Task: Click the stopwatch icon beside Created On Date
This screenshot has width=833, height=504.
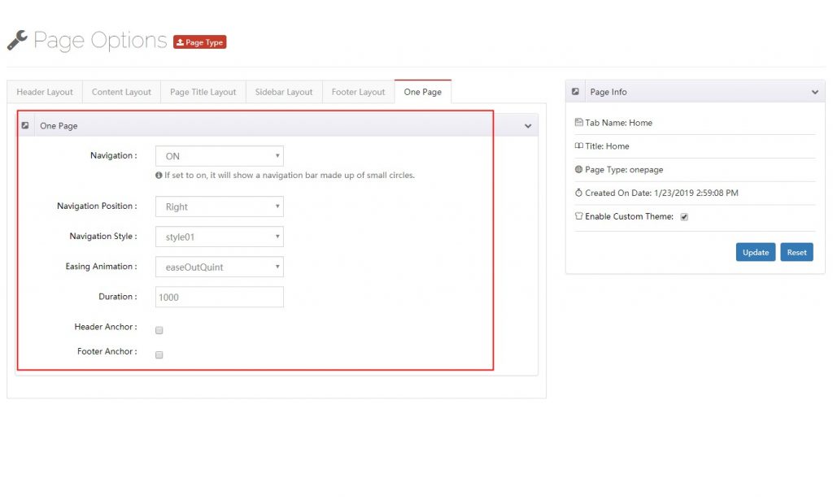Action: coord(578,193)
